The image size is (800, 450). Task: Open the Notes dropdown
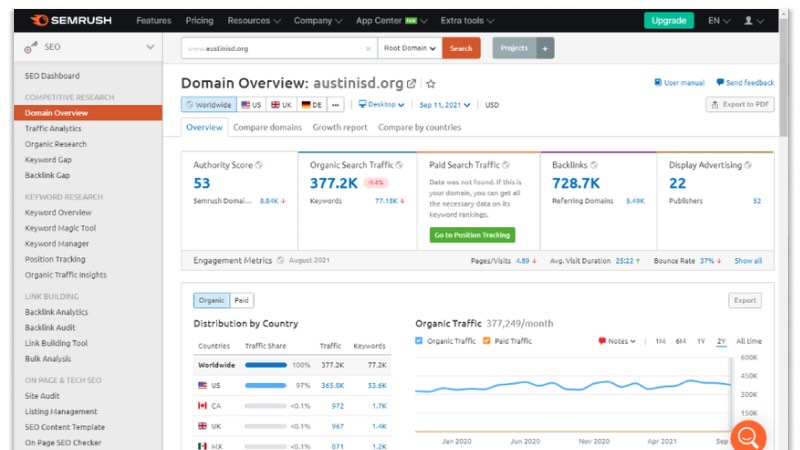pyautogui.click(x=617, y=341)
